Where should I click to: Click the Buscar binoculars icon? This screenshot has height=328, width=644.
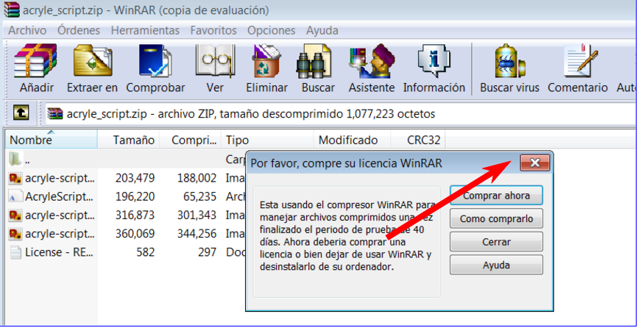click(x=314, y=61)
